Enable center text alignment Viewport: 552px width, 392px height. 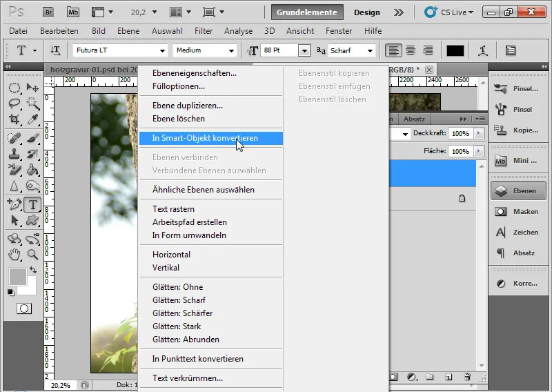pos(411,50)
